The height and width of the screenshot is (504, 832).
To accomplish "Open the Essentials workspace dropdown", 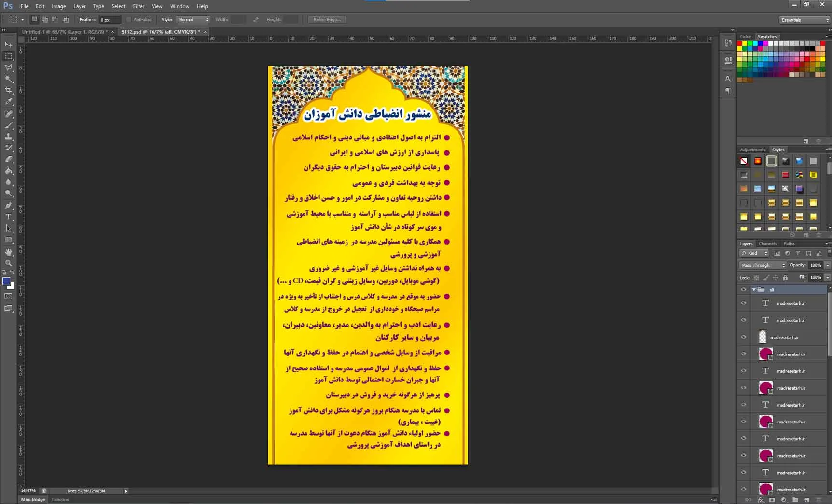I will pyautogui.click(x=804, y=20).
